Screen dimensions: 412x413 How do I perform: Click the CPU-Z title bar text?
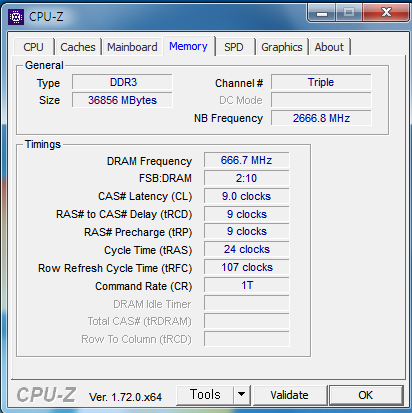pos(46,17)
